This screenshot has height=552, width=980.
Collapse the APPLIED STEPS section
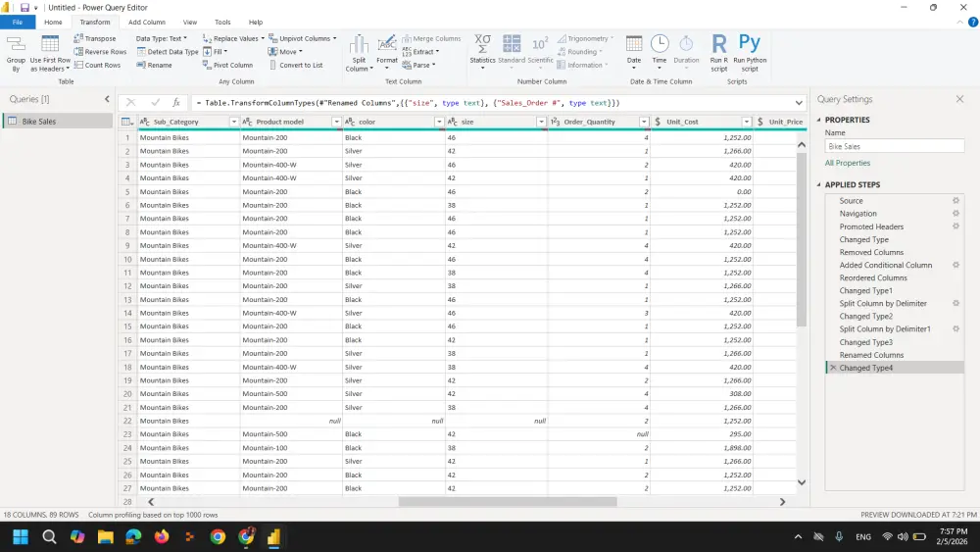[818, 184]
